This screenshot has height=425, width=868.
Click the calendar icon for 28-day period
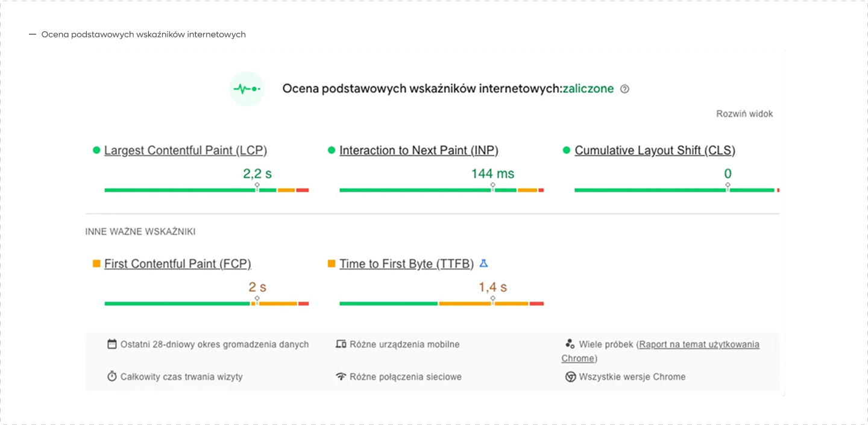(112, 344)
